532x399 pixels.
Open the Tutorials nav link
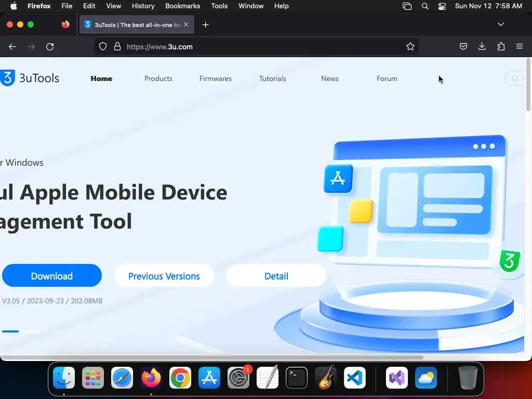pos(272,78)
